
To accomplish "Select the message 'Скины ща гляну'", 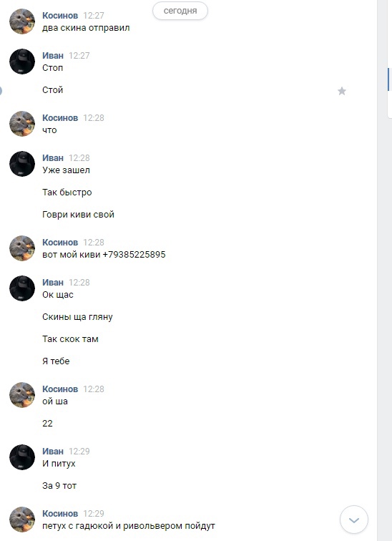I will click(x=77, y=317).
